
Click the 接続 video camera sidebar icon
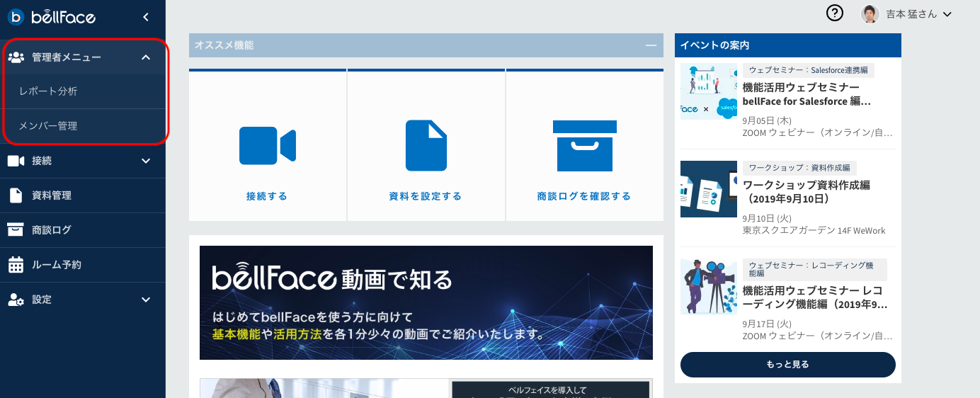[16, 161]
